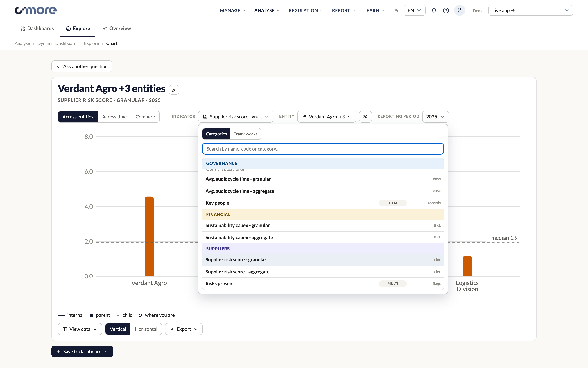Open the EN language dropdown
The width and height of the screenshot is (588, 368).
(414, 10)
